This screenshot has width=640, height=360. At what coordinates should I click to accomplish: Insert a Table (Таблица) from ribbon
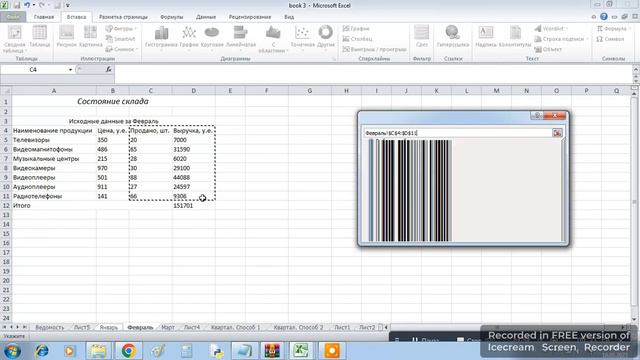(40, 36)
